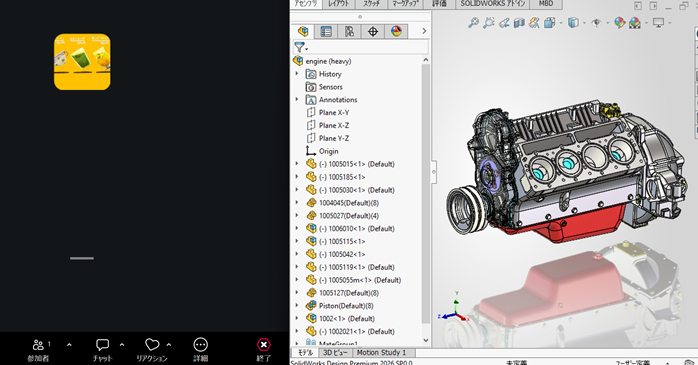Select the FeatureManager design tree tab icon
The image size is (698, 365).
tap(303, 31)
